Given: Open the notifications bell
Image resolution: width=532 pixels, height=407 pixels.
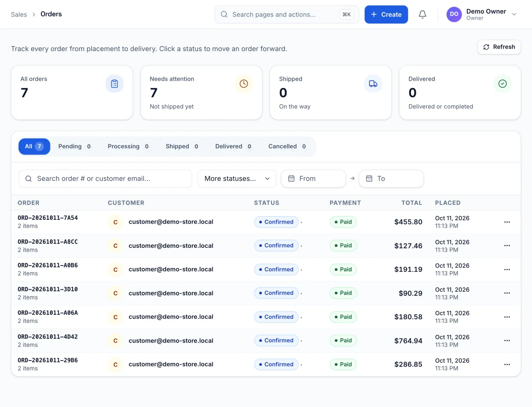Looking at the screenshot, I should coord(422,15).
